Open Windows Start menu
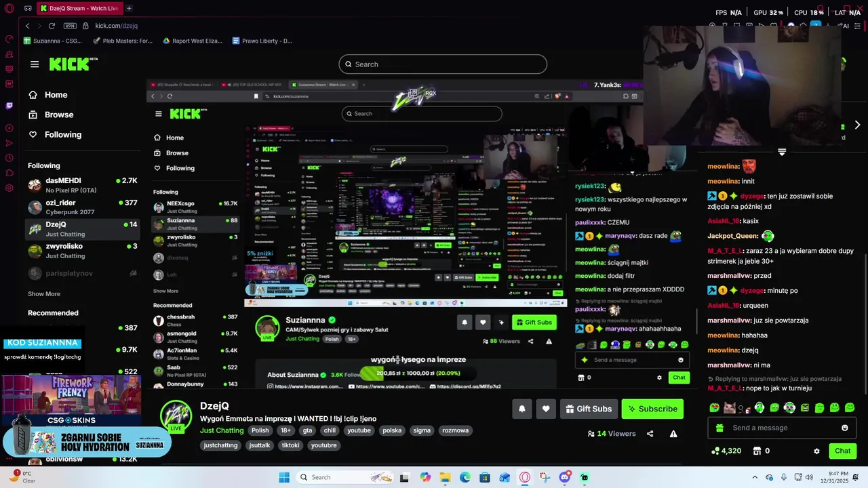Screen dimensions: 868x488 pyautogui.click(x=284, y=477)
